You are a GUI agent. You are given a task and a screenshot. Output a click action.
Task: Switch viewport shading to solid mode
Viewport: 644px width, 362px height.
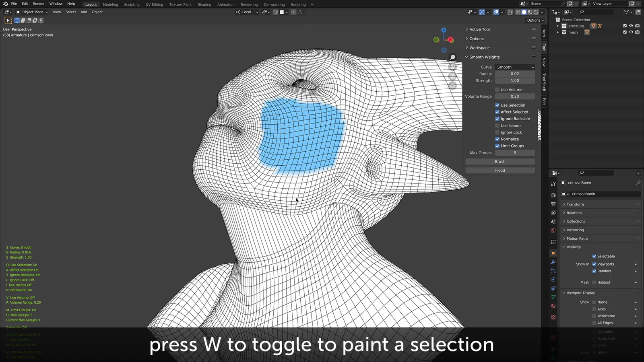524,12
